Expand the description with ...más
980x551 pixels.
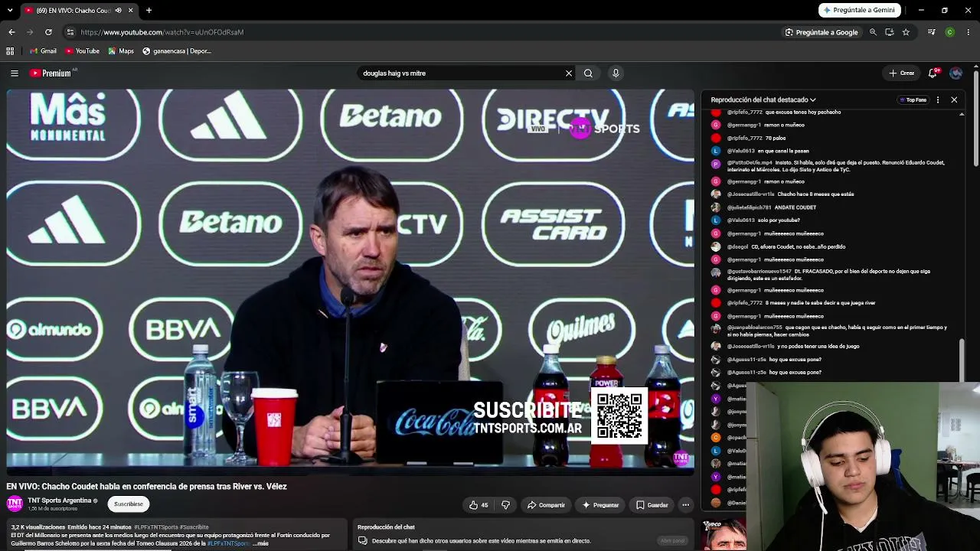[260, 543]
